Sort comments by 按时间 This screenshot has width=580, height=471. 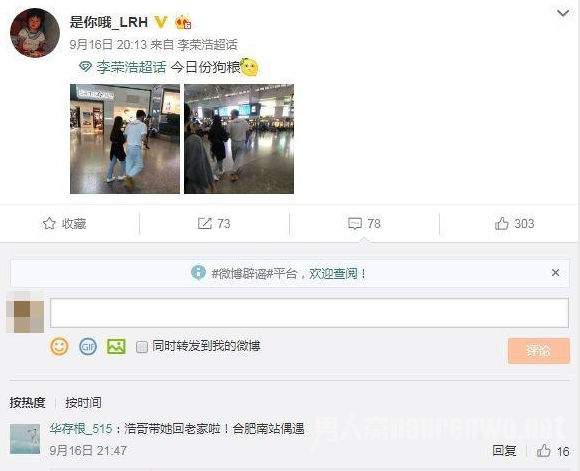click(83, 402)
